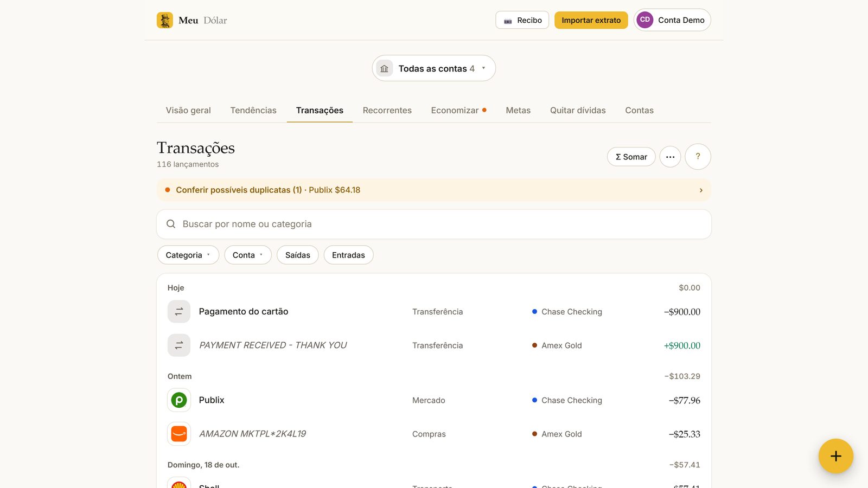Go to the Metas tab
The image size is (868, 488).
point(518,110)
